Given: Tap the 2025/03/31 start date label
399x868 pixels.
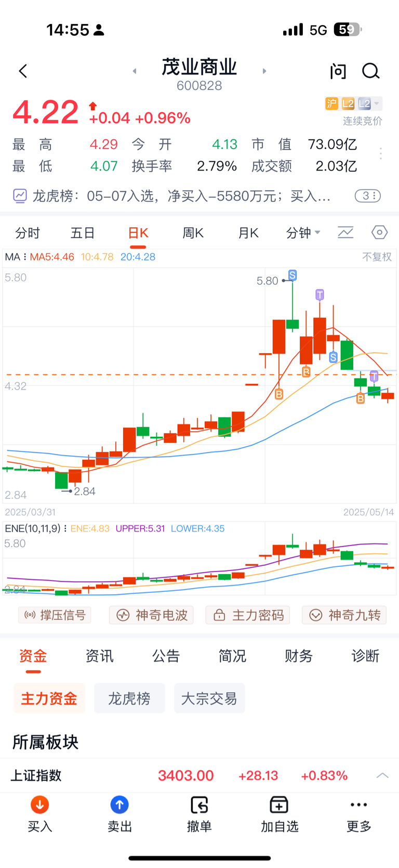Looking at the screenshot, I should point(30,512).
